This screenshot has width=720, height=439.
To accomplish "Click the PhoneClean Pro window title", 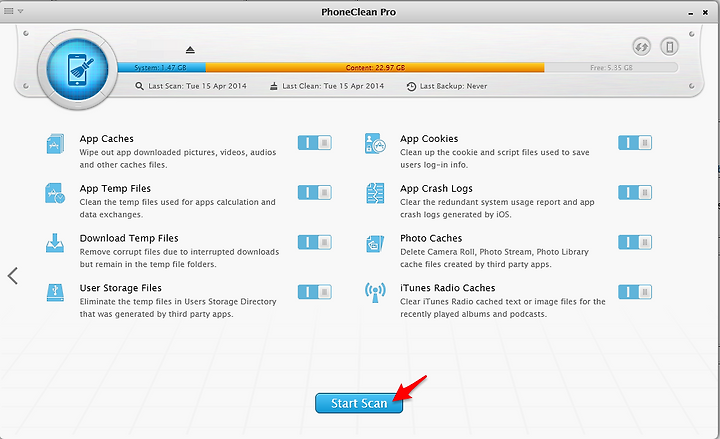I will click(359, 12).
